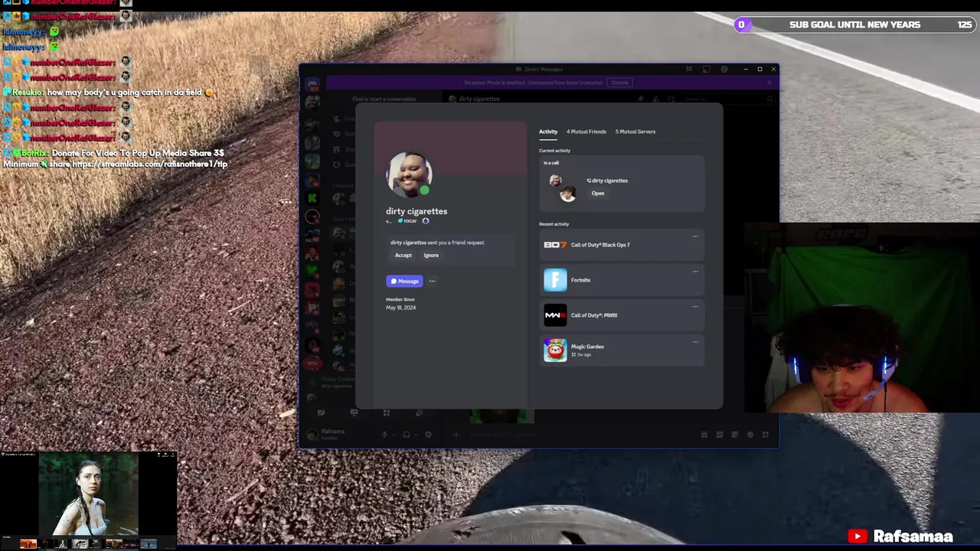The width and height of the screenshot is (980, 551).
Task: Click the Fortnite game icon
Action: click(x=555, y=280)
